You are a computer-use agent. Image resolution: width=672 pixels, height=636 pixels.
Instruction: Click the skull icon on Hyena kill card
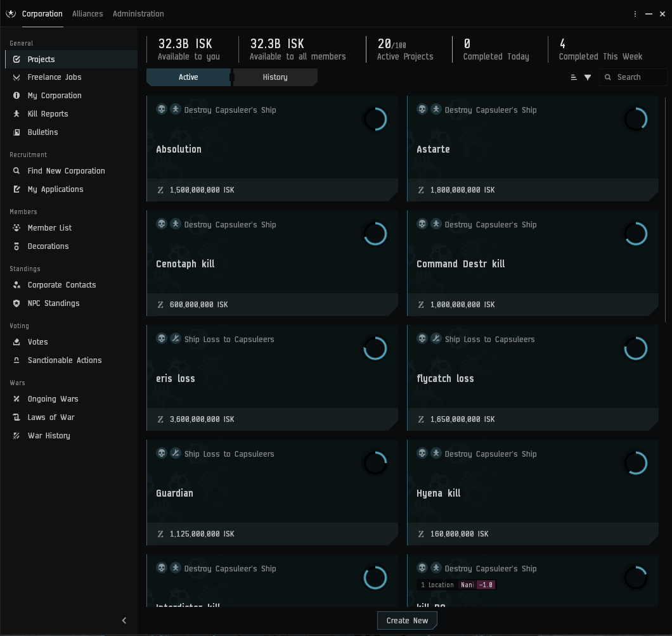(x=422, y=453)
